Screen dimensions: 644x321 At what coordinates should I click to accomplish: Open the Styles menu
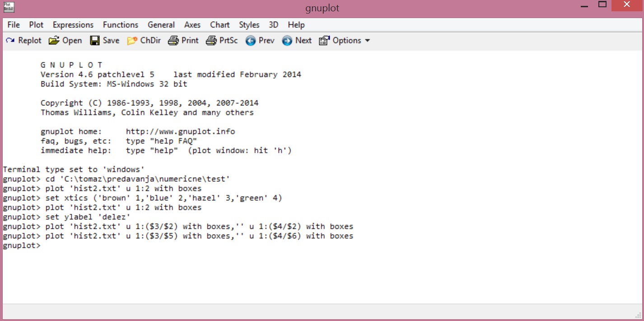[249, 25]
